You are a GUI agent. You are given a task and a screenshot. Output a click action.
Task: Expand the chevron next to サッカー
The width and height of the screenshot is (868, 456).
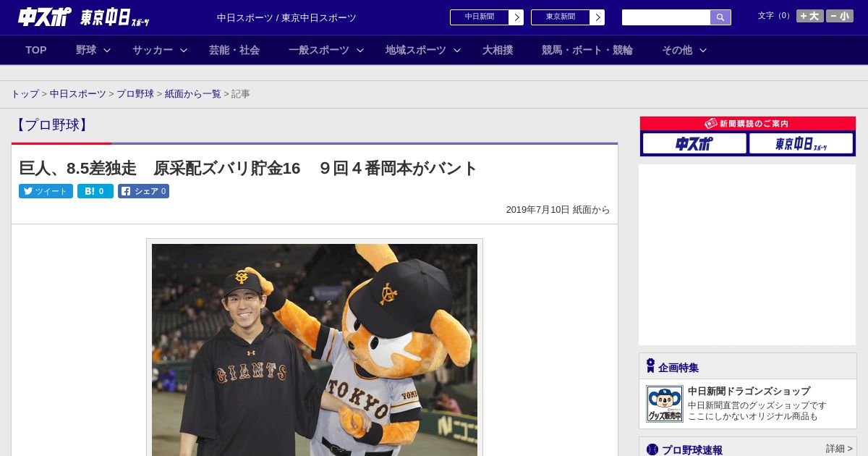click(x=184, y=50)
